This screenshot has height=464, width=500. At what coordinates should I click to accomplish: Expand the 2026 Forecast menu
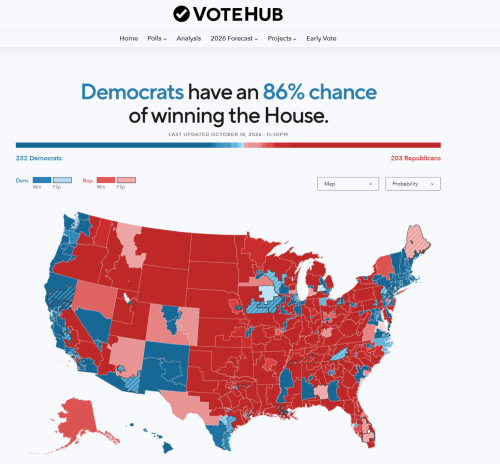pos(234,39)
